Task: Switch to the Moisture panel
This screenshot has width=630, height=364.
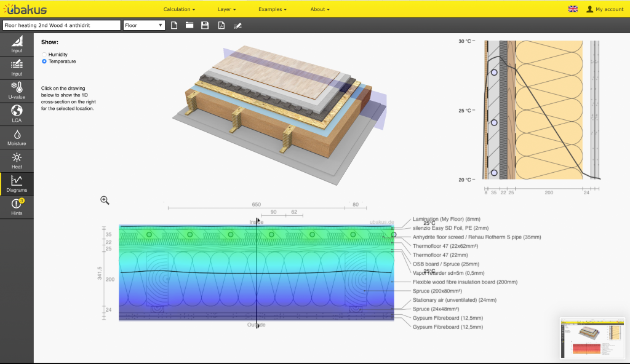Action: pos(17,137)
